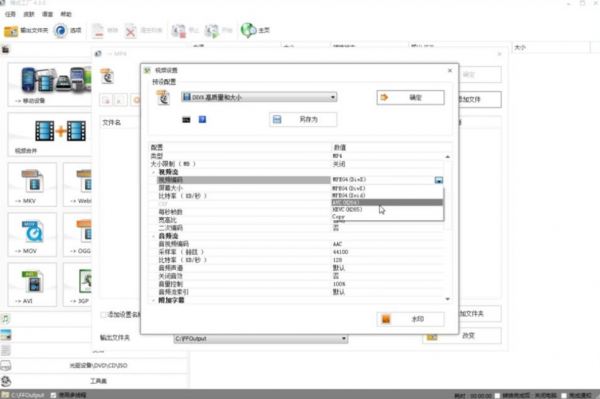Click the 开始 start toolbar icon

pyautogui.click(x=212, y=31)
